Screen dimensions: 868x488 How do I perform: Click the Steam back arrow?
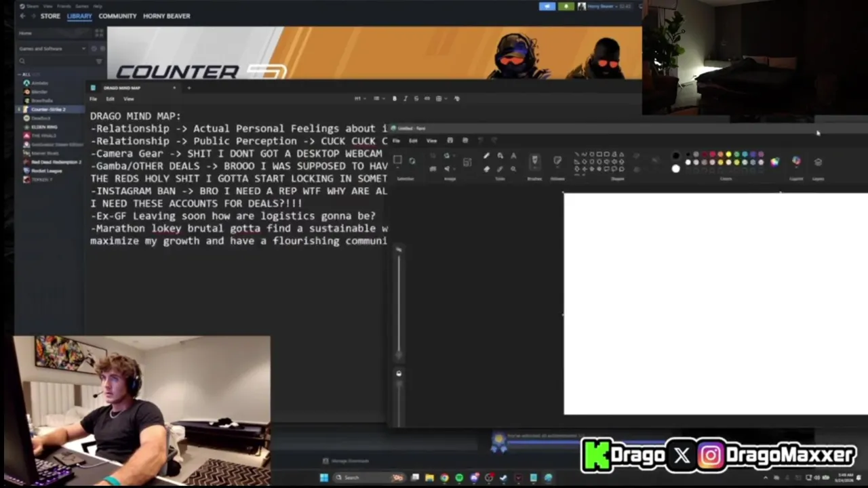(x=22, y=16)
